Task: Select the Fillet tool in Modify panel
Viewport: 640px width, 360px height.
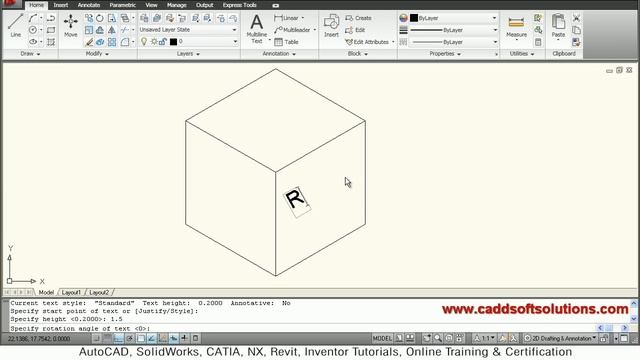Action: click(x=124, y=42)
